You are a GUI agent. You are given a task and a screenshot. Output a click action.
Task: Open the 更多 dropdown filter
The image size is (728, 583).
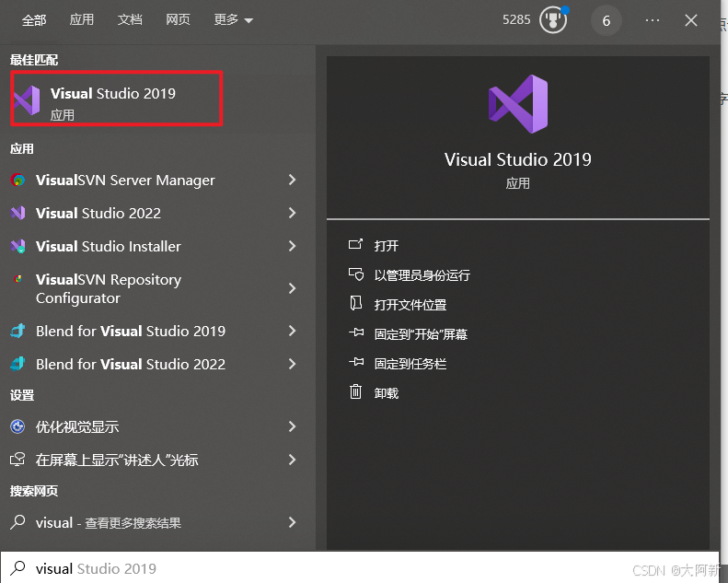point(233,20)
